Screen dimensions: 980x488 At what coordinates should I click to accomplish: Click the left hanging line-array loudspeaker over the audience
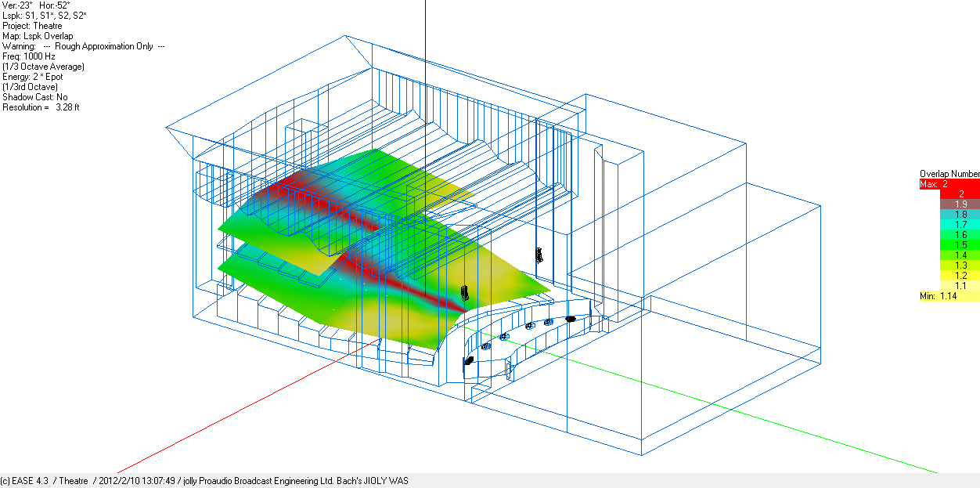(x=464, y=294)
